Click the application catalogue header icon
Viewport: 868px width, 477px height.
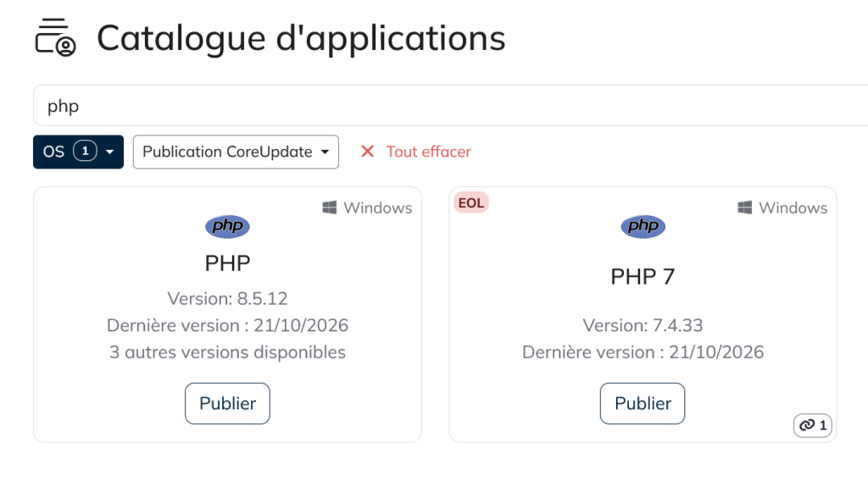point(55,37)
